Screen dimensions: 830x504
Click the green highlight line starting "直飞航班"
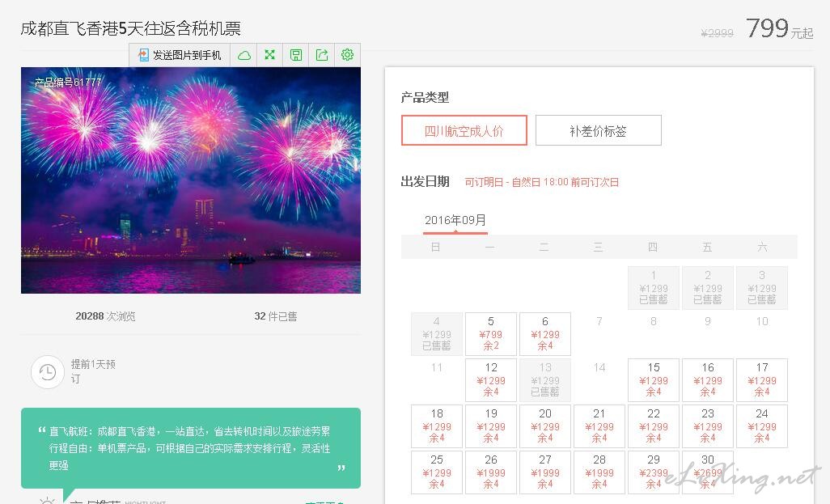[189, 431]
